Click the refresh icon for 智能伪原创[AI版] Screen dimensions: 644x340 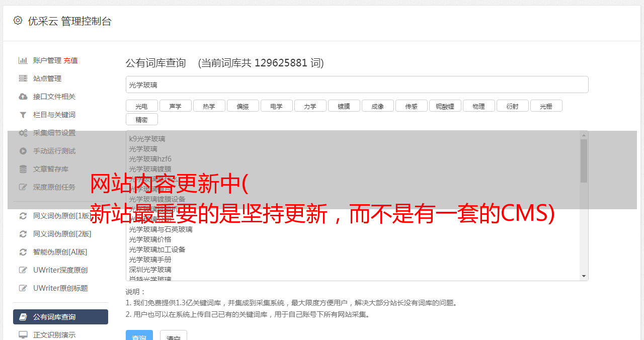[23, 252]
